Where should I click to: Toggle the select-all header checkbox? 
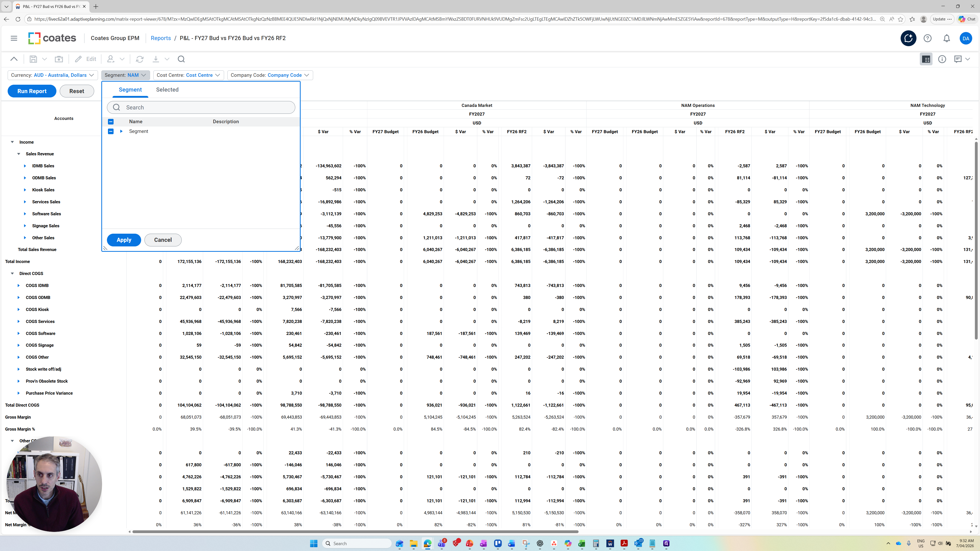point(111,122)
